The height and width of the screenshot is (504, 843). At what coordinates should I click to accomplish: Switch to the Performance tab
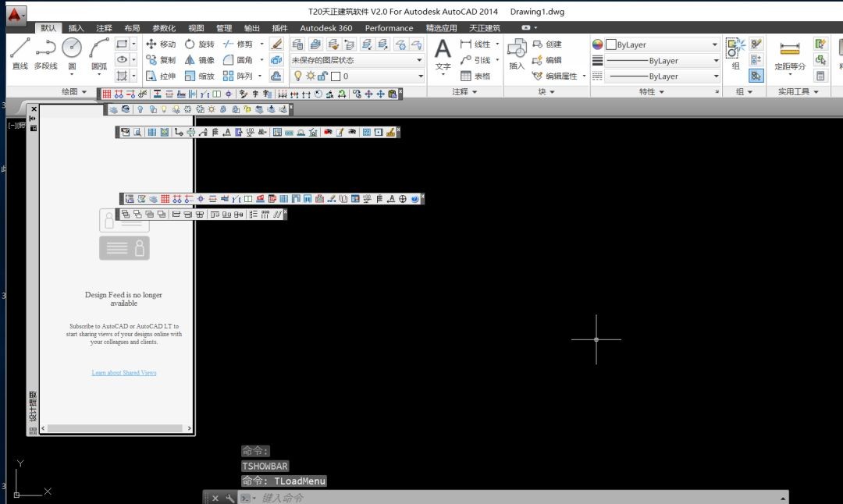(x=389, y=28)
